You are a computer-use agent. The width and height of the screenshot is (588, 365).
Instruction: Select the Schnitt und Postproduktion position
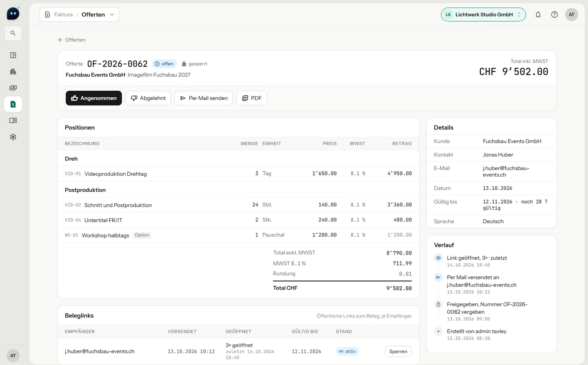pyautogui.click(x=238, y=205)
